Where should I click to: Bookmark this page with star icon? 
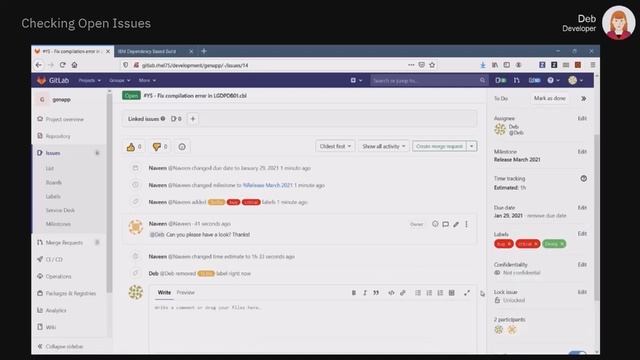(432, 65)
